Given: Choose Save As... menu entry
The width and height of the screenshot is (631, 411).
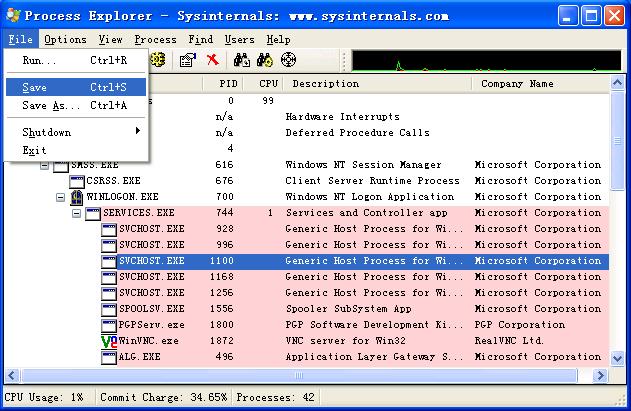Looking at the screenshot, I should (76, 105).
